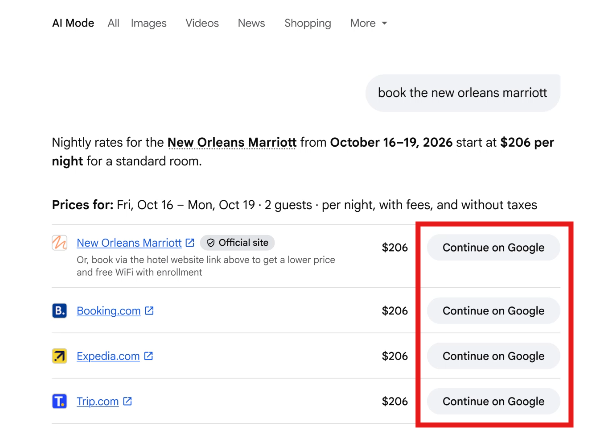The height and width of the screenshot is (445, 603).
Task: Continue on Google for Trip.com row
Action: click(493, 401)
